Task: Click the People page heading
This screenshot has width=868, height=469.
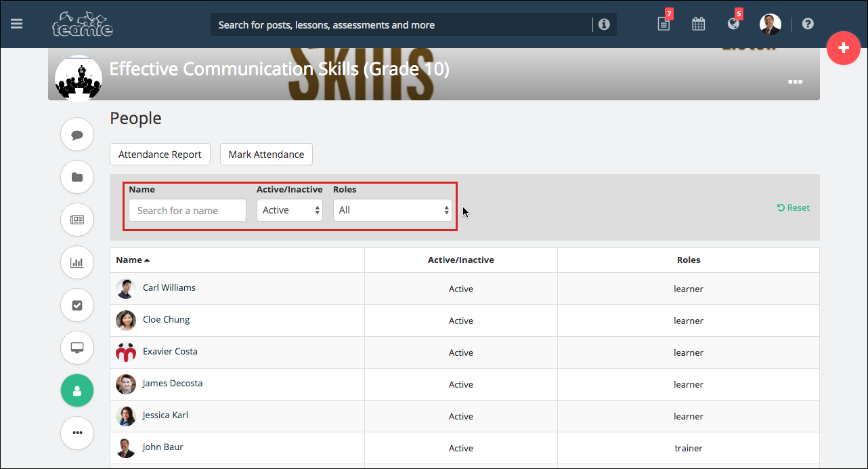Action: [135, 118]
